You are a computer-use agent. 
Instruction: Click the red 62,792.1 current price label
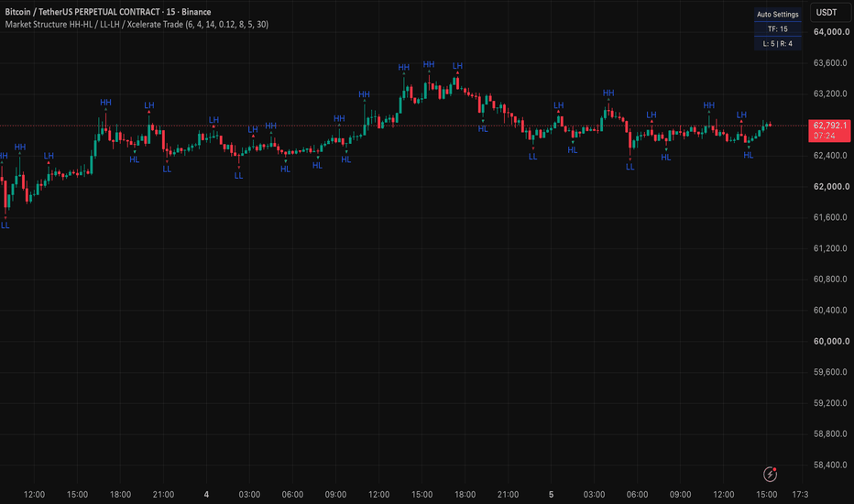point(829,130)
